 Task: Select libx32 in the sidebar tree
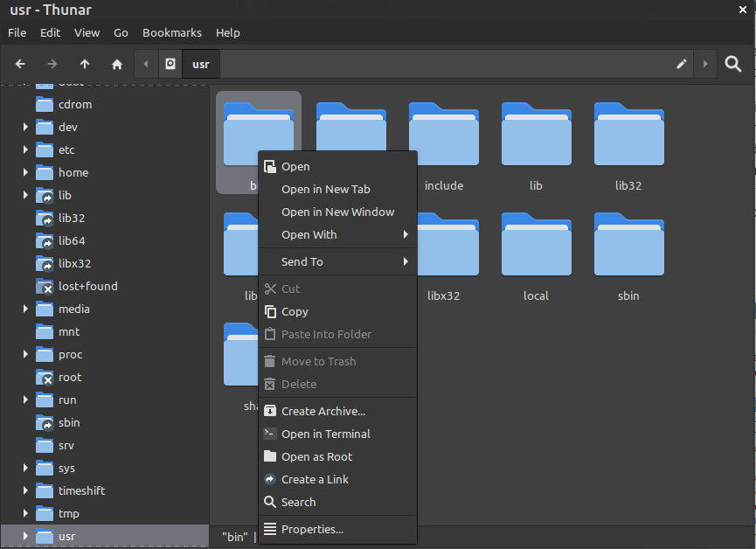click(x=74, y=263)
